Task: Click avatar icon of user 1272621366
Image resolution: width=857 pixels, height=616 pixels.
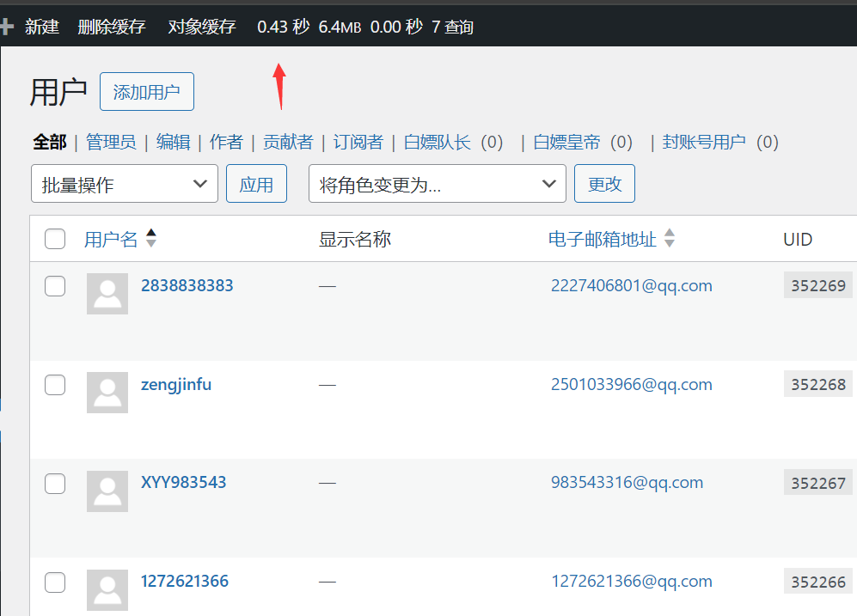Action: point(107,590)
